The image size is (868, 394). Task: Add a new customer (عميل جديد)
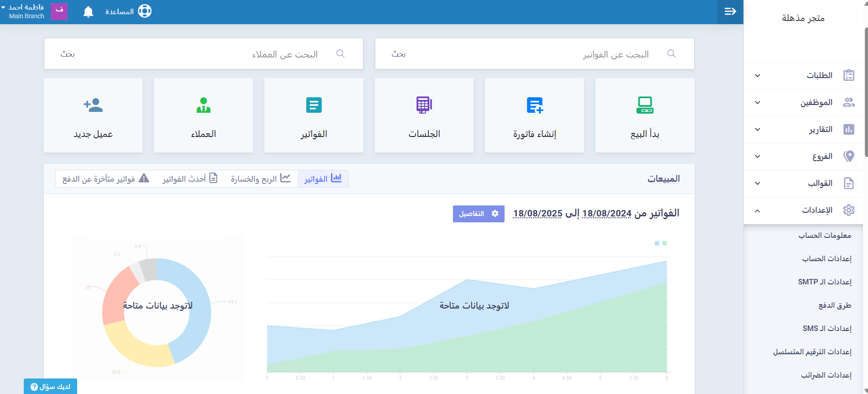click(93, 115)
